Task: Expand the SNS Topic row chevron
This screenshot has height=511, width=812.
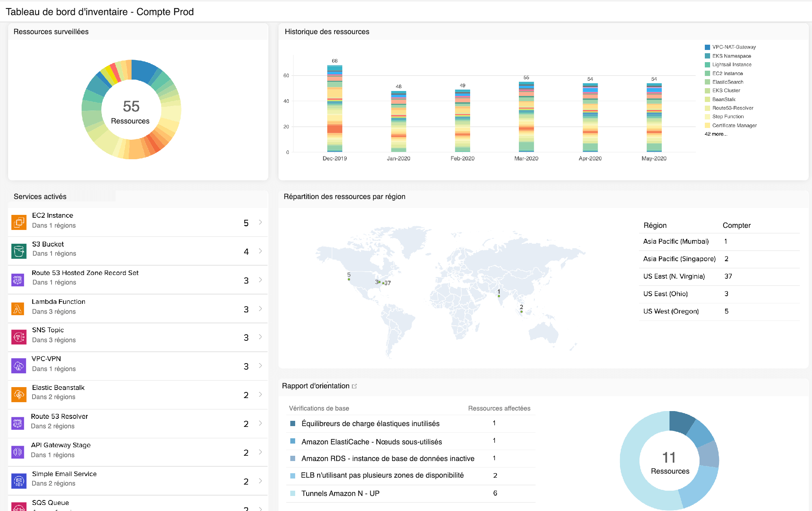Action: [x=260, y=337]
